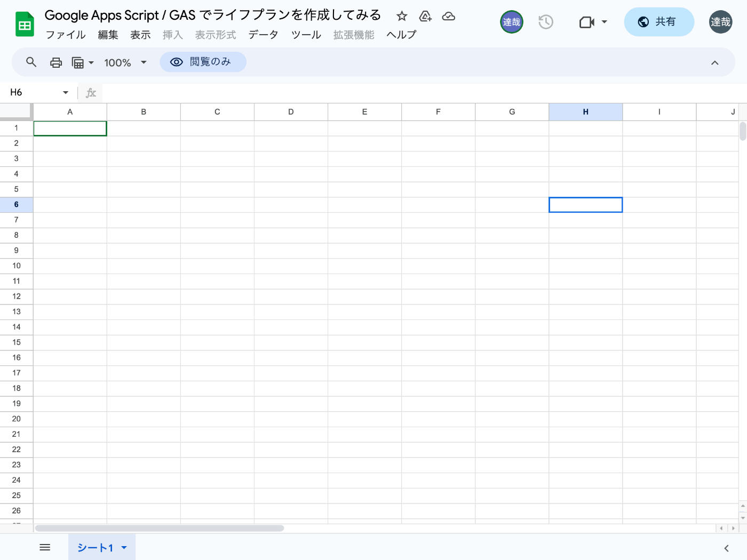Click the add to Drive shortcut icon
Image resolution: width=747 pixels, height=560 pixels.
(x=425, y=17)
